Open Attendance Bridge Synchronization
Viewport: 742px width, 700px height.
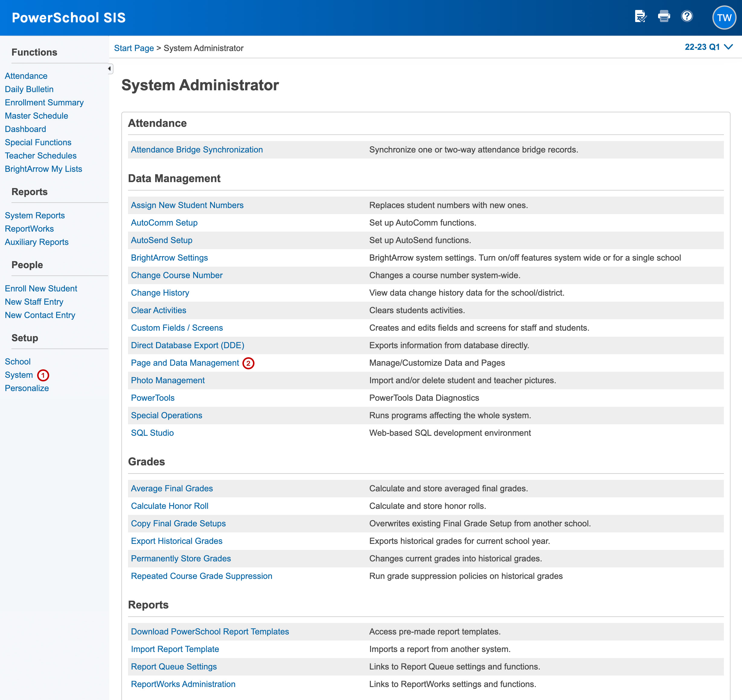click(x=197, y=150)
